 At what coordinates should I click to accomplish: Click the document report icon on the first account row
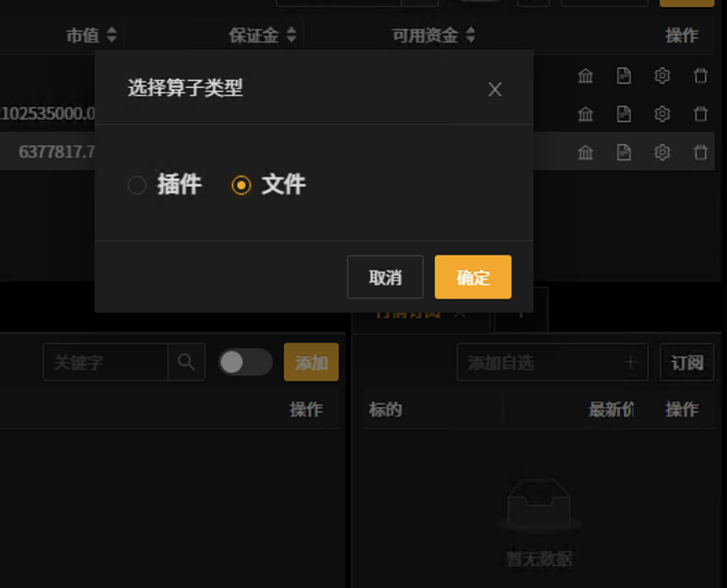[623, 76]
